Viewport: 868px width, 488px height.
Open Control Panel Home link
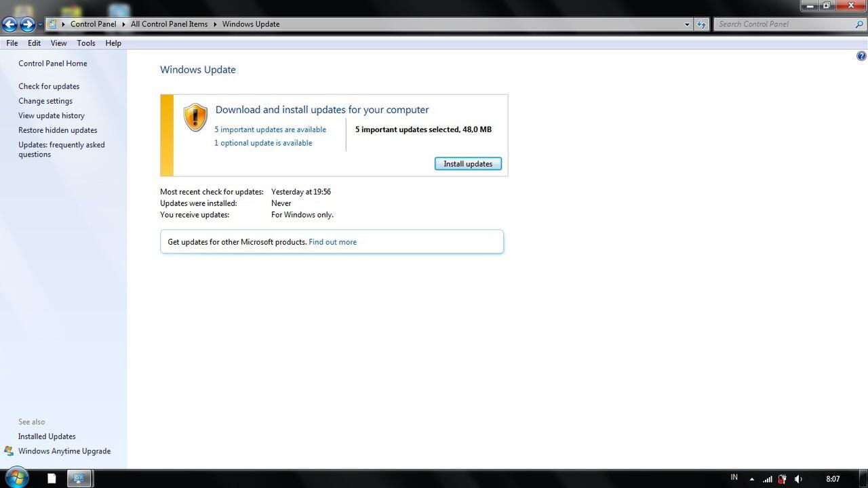(53, 64)
